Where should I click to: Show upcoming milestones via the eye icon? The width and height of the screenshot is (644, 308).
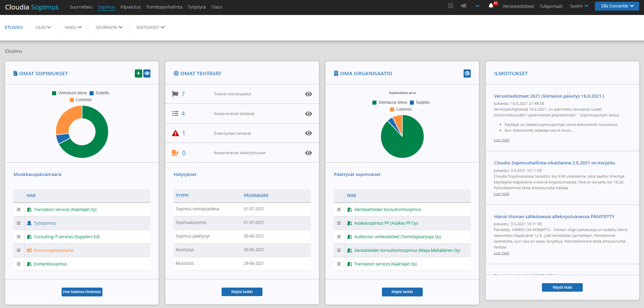(x=308, y=94)
